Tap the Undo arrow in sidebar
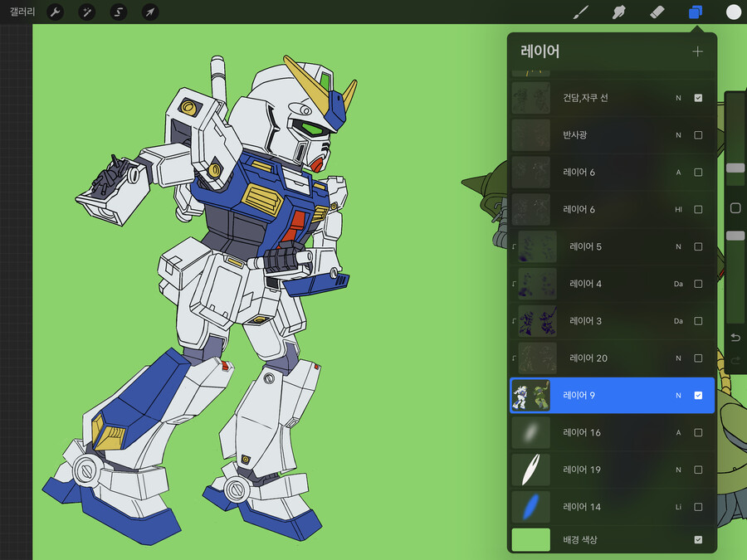The image size is (747, 560). click(735, 338)
